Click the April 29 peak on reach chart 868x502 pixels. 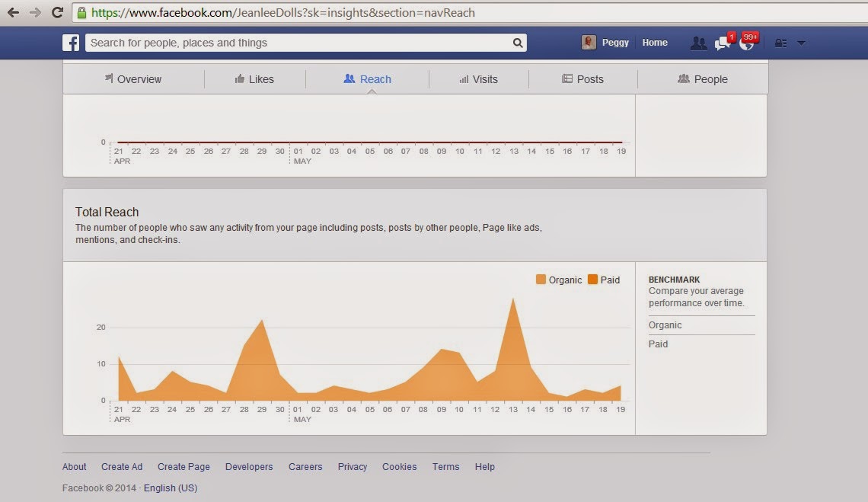click(x=262, y=321)
